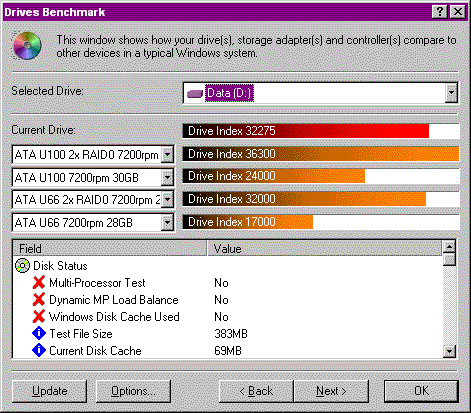Open the Selected Drive dropdown

pos(451,93)
